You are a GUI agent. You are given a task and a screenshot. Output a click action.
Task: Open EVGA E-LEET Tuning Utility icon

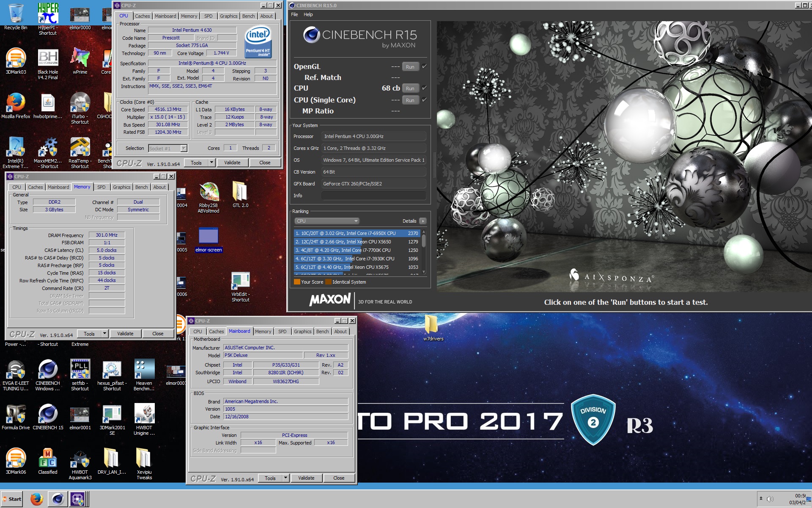tap(16, 375)
